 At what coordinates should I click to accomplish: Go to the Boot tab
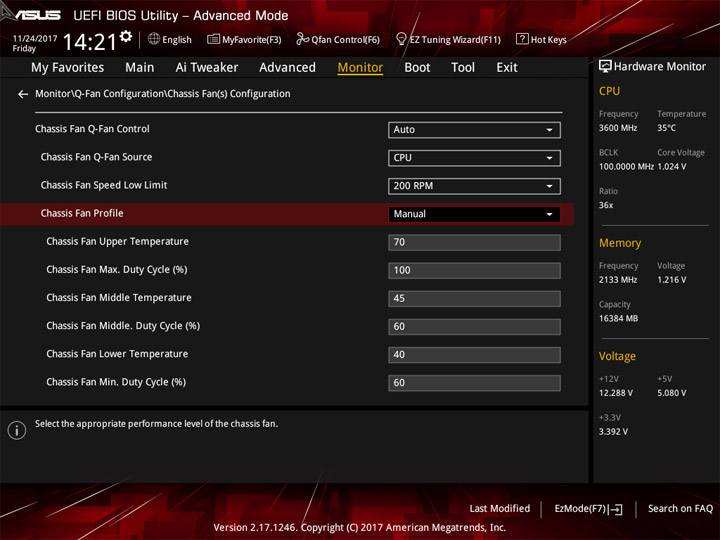417,68
